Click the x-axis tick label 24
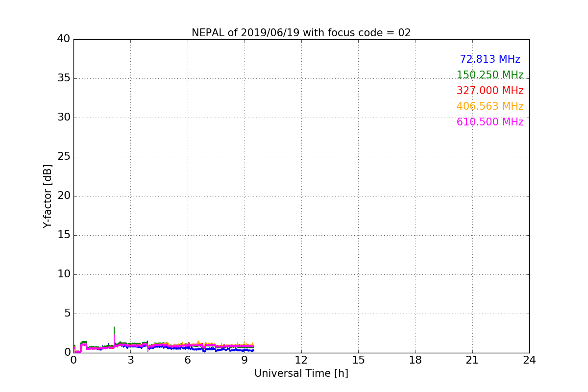588x392 pixels. (x=529, y=360)
